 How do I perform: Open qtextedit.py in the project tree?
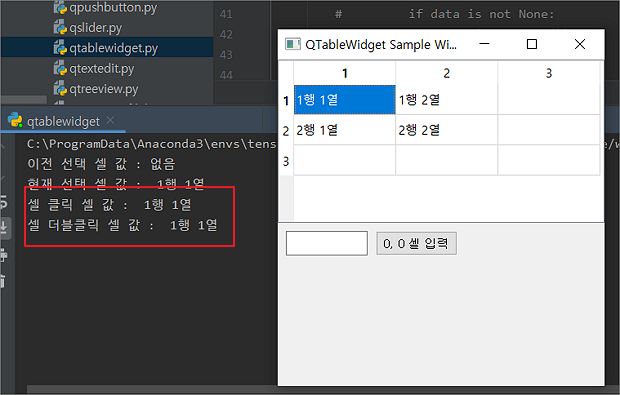[x=102, y=69]
